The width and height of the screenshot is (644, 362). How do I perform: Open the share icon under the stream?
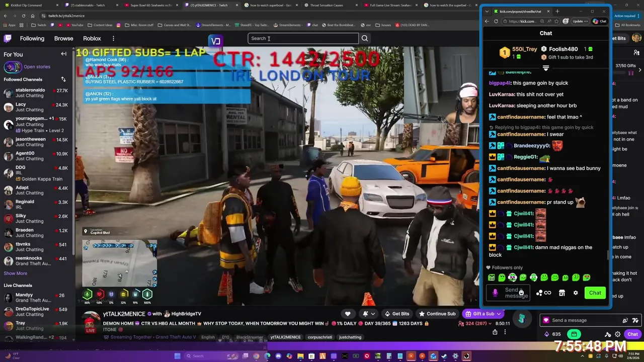(x=495, y=332)
